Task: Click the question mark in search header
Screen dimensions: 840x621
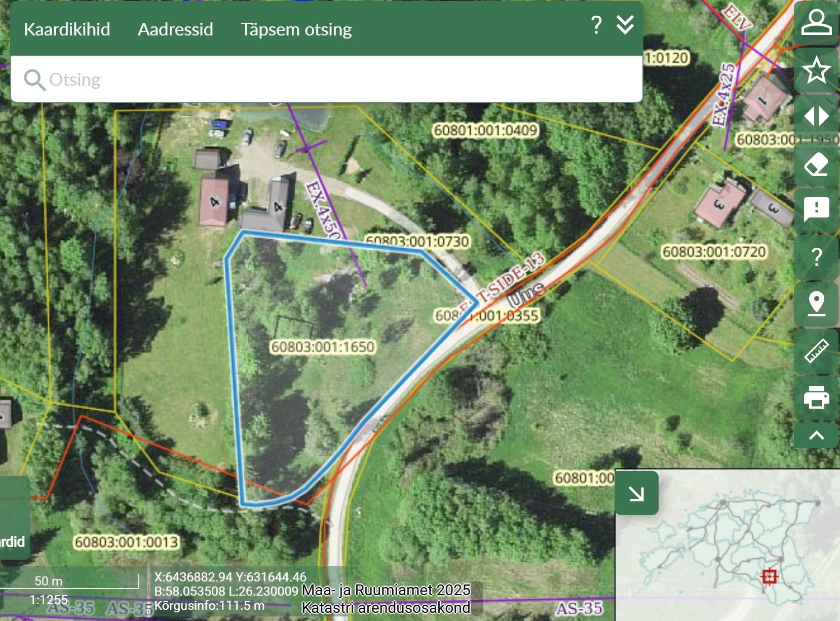Action: (x=596, y=25)
